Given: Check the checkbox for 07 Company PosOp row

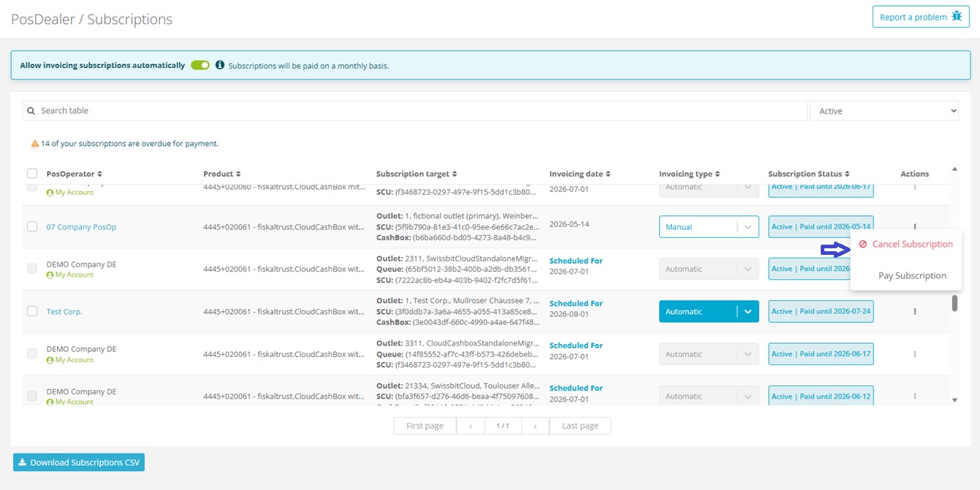Looking at the screenshot, I should pyautogui.click(x=32, y=226).
